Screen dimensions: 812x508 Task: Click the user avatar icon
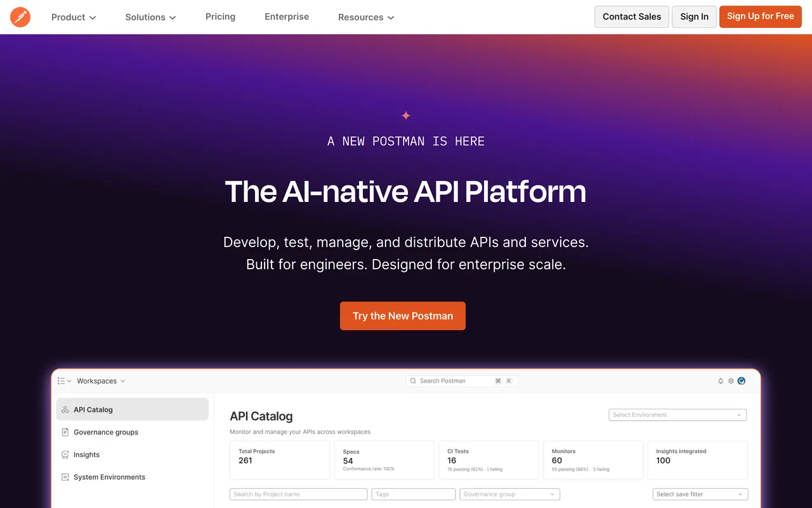(742, 381)
